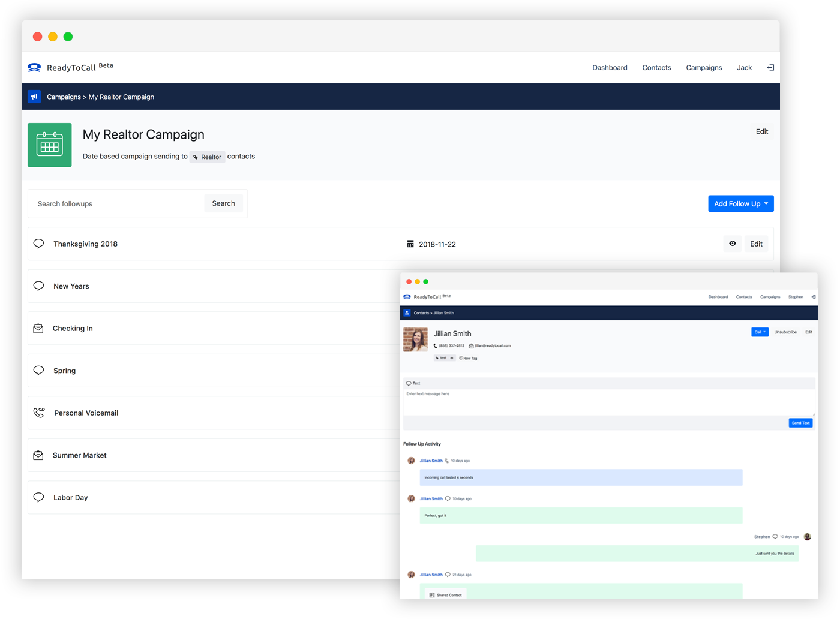Image resolution: width=840 pixels, height=619 pixels.
Task: Click the Contacts breadcrumb link
Action: coord(421,313)
